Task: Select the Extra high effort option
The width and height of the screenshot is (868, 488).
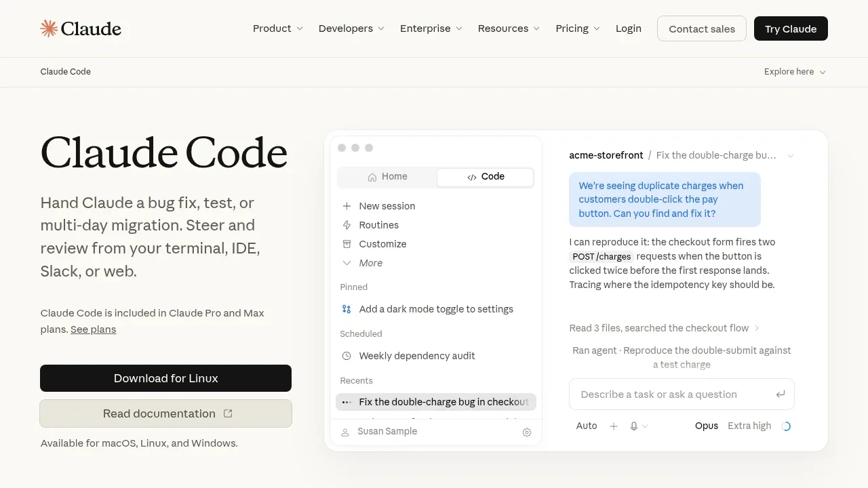Action: click(749, 426)
